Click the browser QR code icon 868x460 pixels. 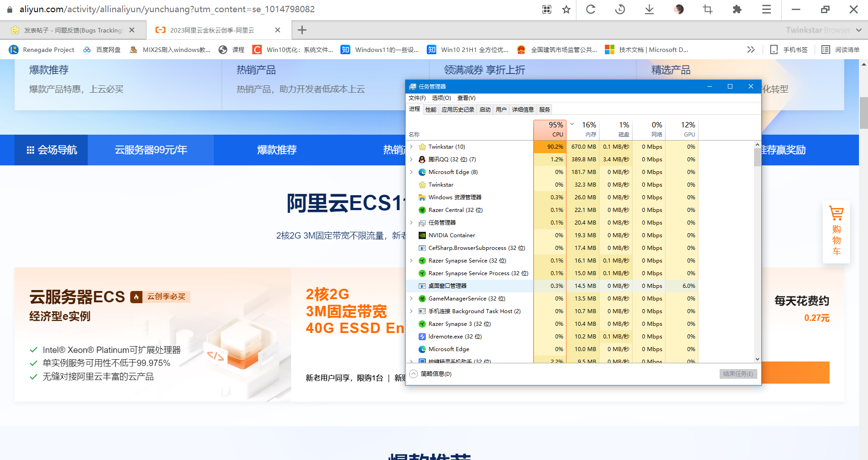tap(547, 9)
